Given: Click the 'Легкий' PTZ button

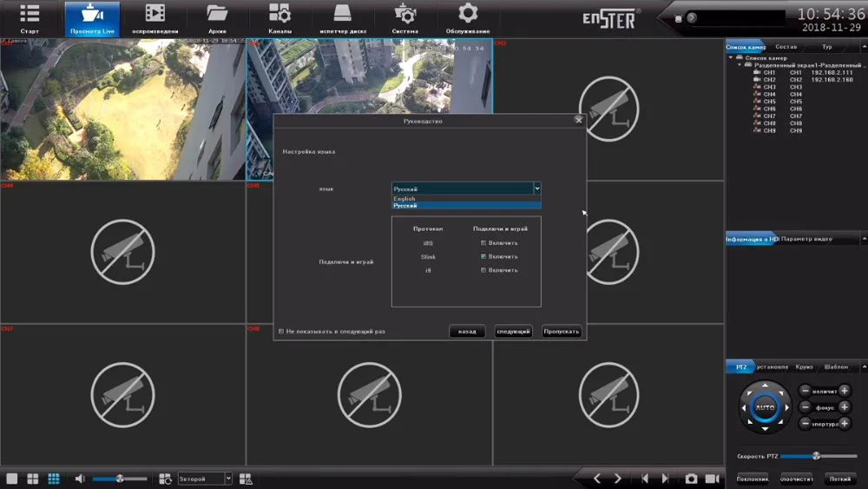Looking at the screenshot, I should click(839, 479).
